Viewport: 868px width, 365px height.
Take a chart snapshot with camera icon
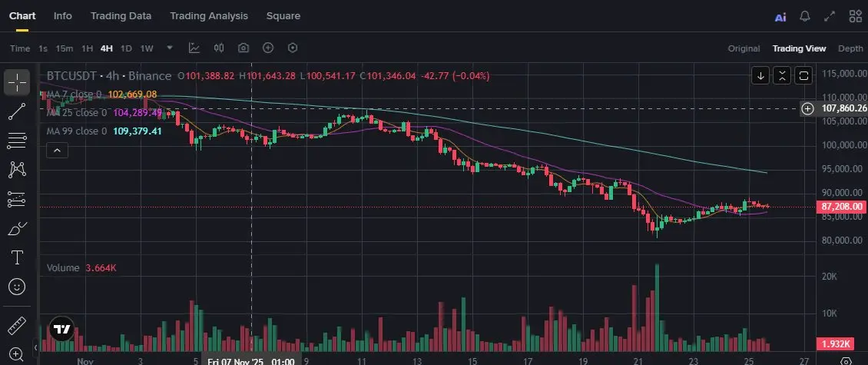click(244, 48)
